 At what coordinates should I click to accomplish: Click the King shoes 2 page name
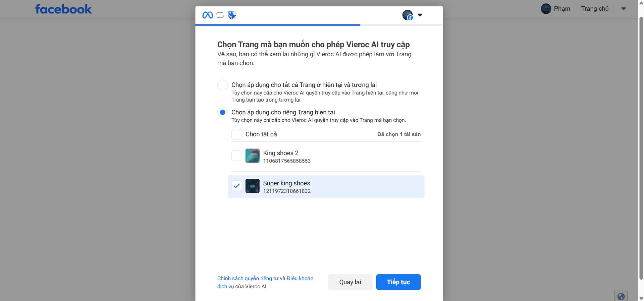(281, 153)
